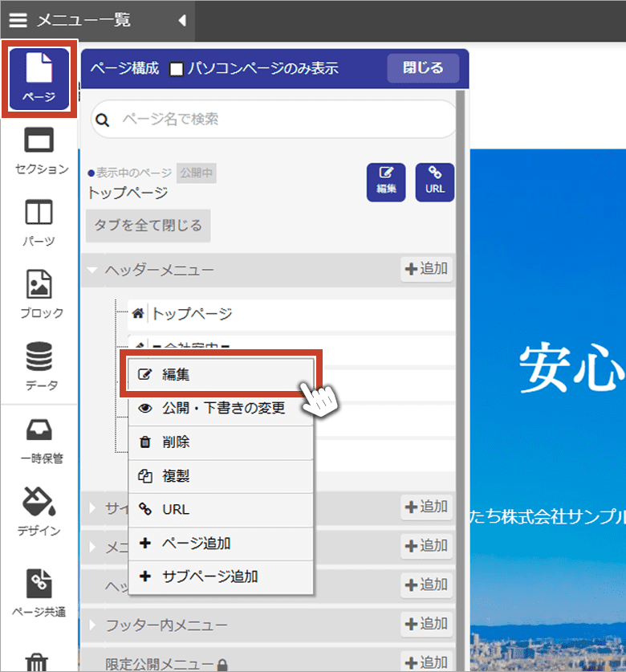
Task: Open the ページ共通 tool
Action: point(39,593)
